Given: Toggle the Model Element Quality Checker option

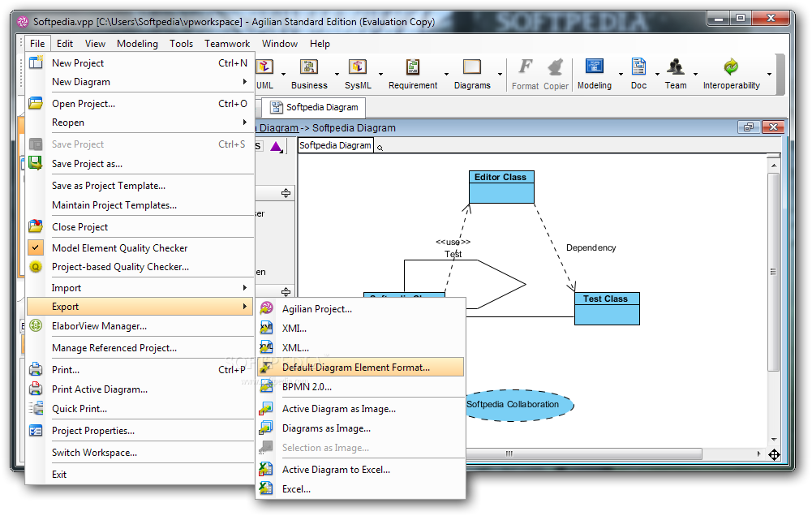Looking at the screenshot, I should point(140,247).
